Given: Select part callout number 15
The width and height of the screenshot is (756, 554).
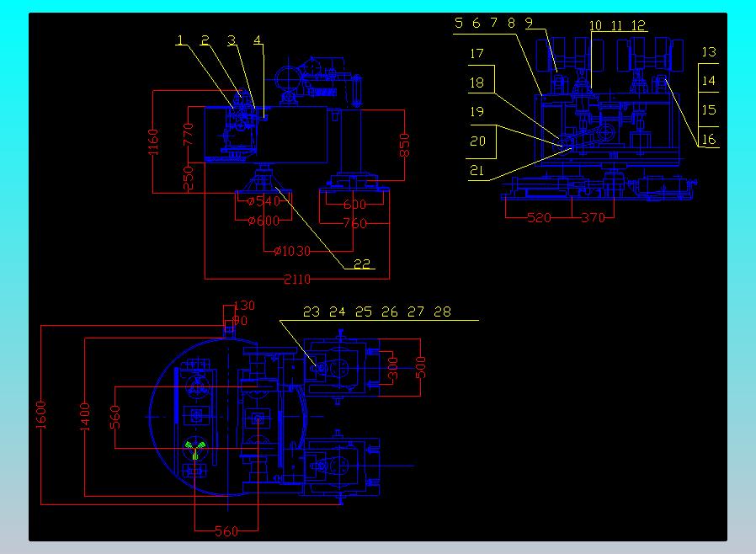Looking at the screenshot, I should click(x=709, y=110).
